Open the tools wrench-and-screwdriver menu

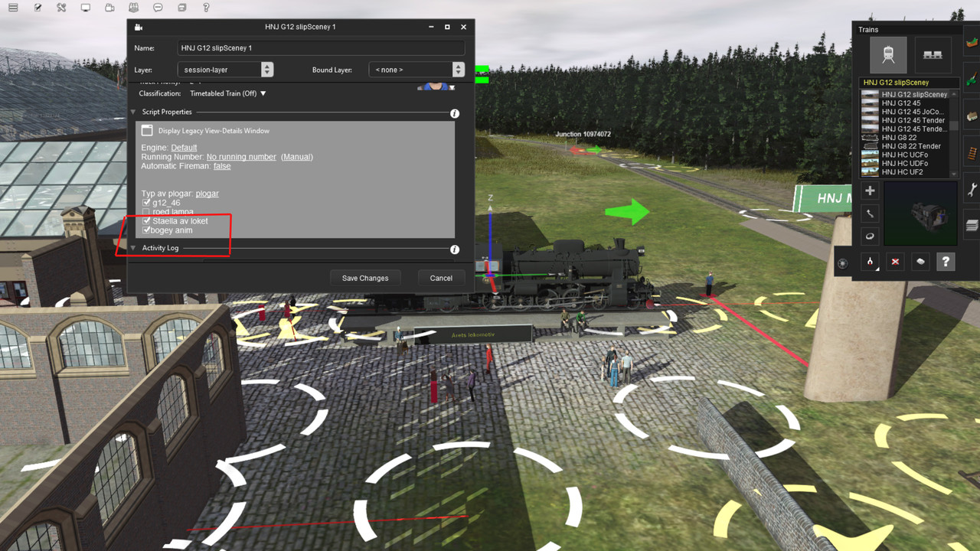(x=61, y=8)
